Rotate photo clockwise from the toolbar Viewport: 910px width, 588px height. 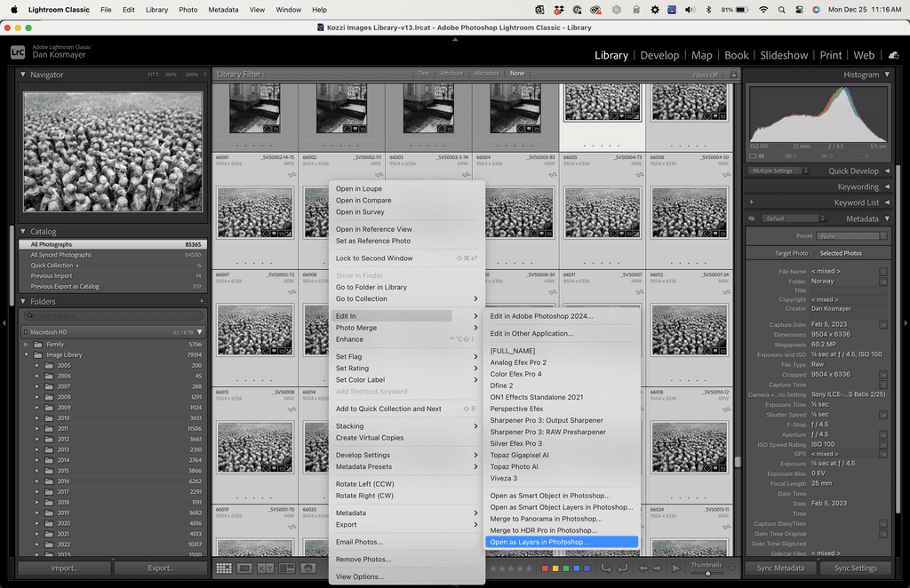click(622, 568)
